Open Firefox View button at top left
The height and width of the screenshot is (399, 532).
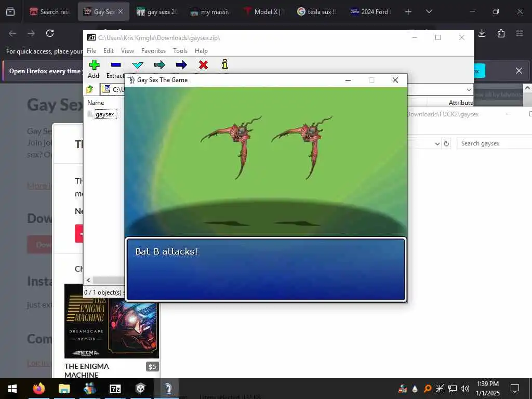click(10, 11)
